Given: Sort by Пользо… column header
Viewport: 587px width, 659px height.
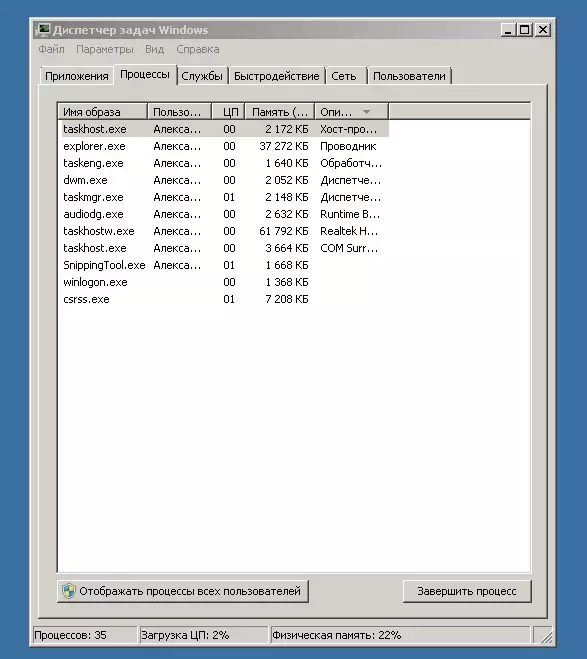Looking at the screenshot, I should pyautogui.click(x=179, y=112).
